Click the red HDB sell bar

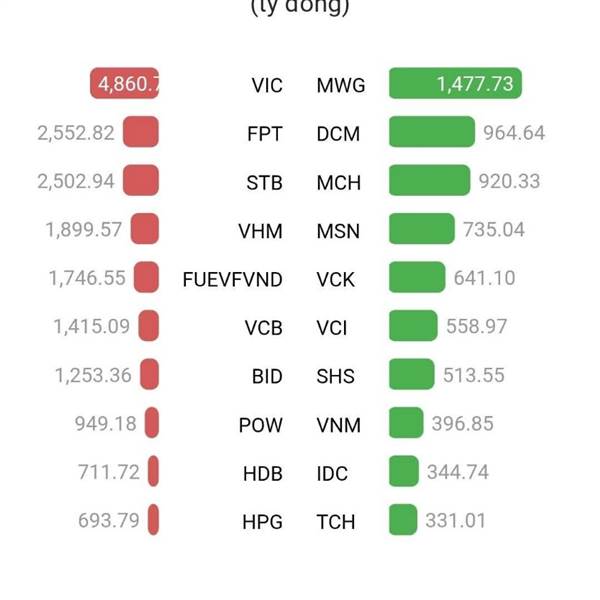tap(153, 471)
